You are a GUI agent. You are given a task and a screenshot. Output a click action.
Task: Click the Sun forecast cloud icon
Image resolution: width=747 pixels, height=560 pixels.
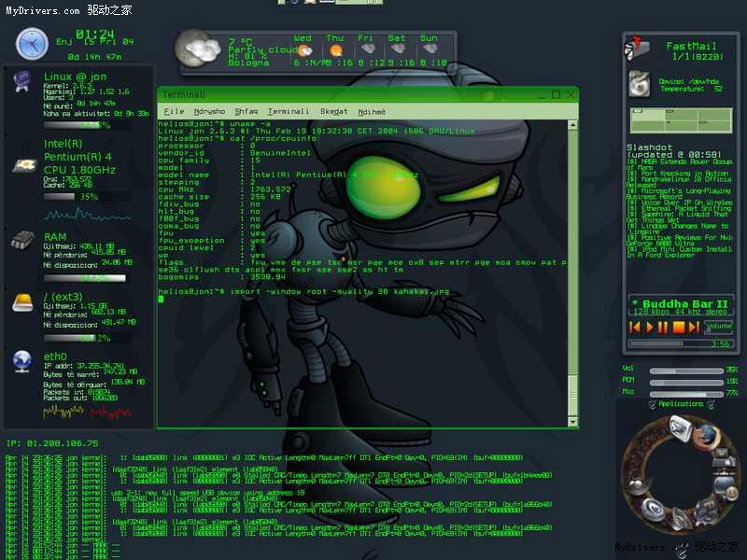click(430, 49)
